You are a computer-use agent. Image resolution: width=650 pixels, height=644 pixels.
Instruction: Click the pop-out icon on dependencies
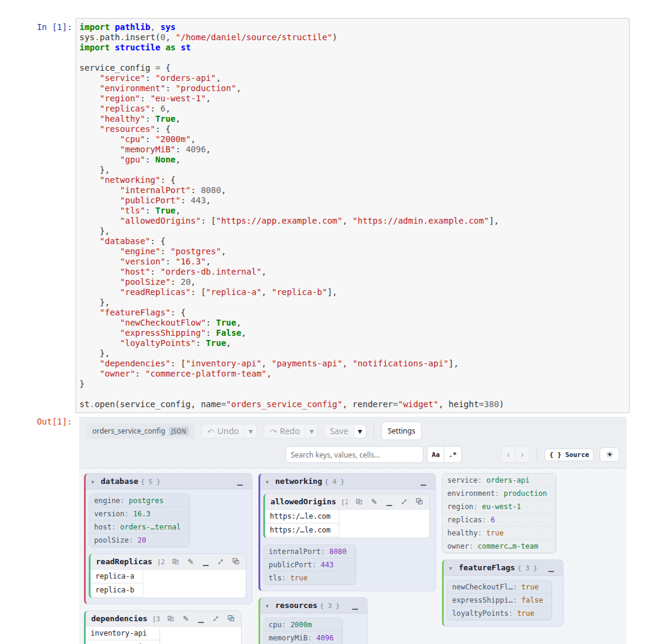click(x=231, y=618)
